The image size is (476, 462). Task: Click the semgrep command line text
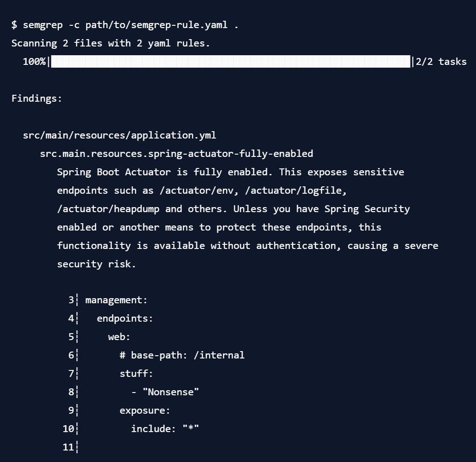coord(125,25)
